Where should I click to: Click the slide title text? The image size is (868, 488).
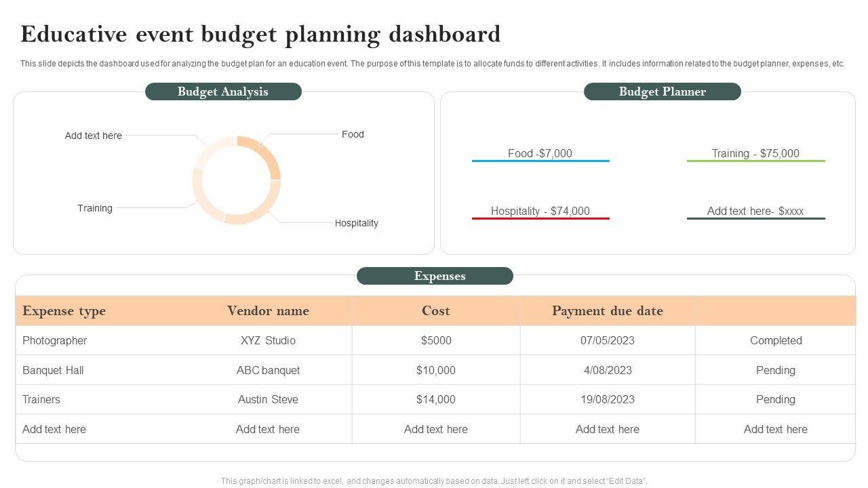point(260,34)
